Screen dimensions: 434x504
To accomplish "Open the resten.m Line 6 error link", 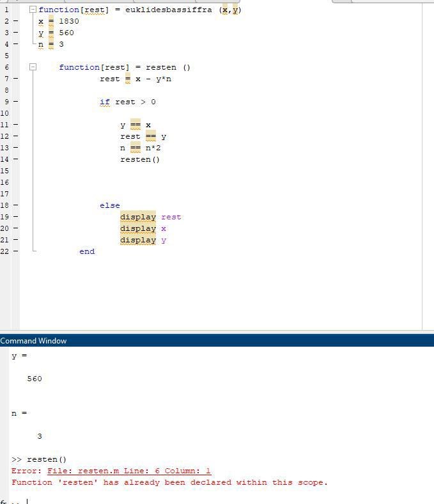I will click(128, 471).
